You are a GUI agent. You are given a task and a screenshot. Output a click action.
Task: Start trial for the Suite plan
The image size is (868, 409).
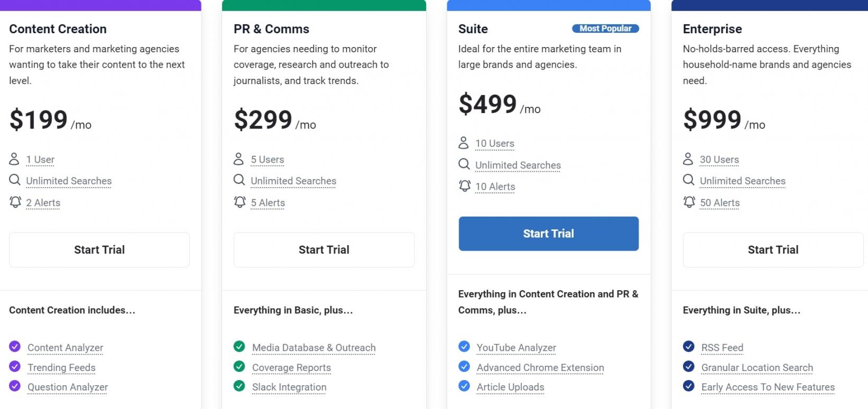pyautogui.click(x=548, y=234)
